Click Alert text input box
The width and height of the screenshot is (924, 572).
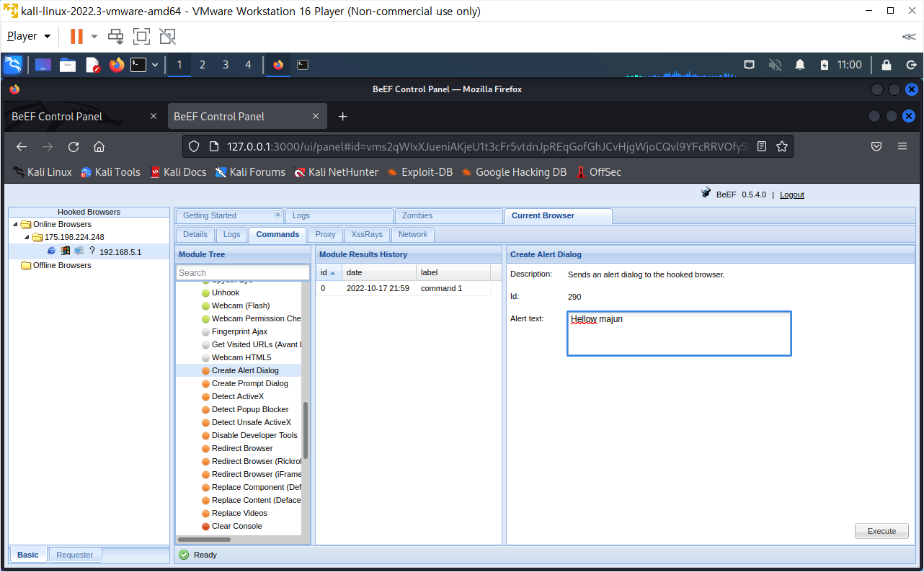point(679,334)
